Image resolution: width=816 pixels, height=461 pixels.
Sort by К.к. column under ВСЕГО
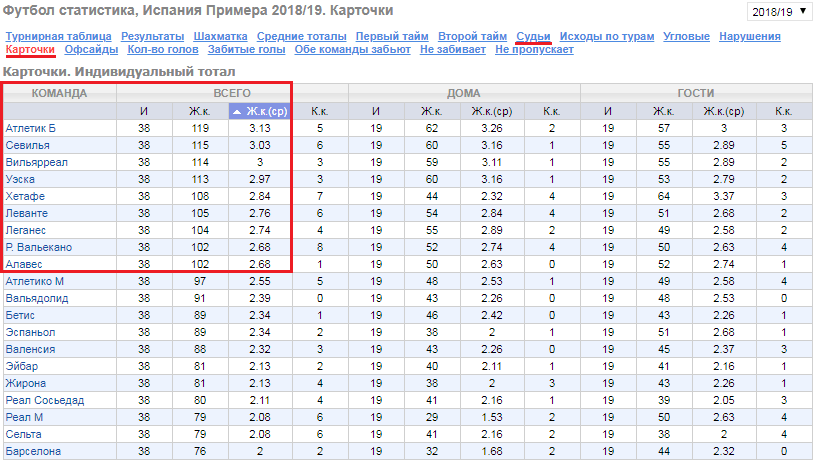(320, 111)
